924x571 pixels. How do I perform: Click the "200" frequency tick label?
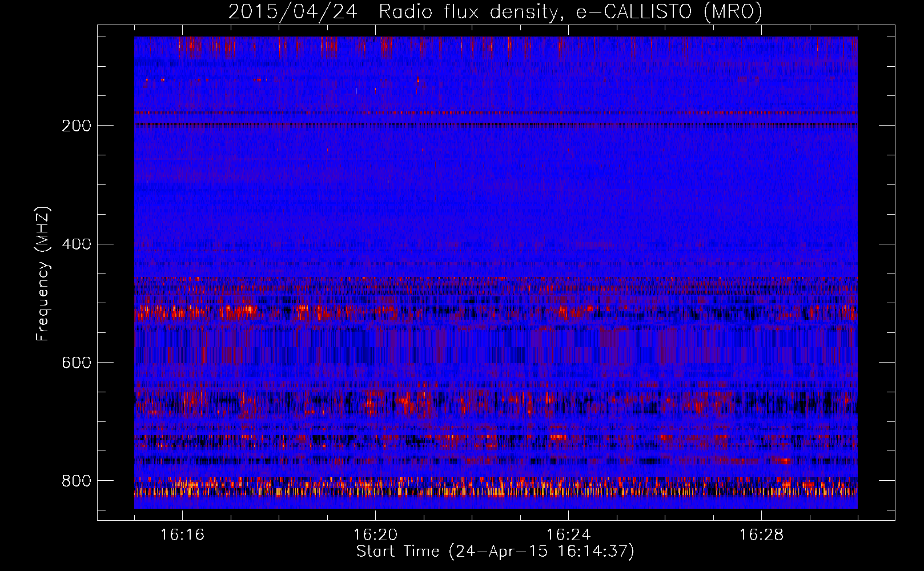[x=77, y=126]
